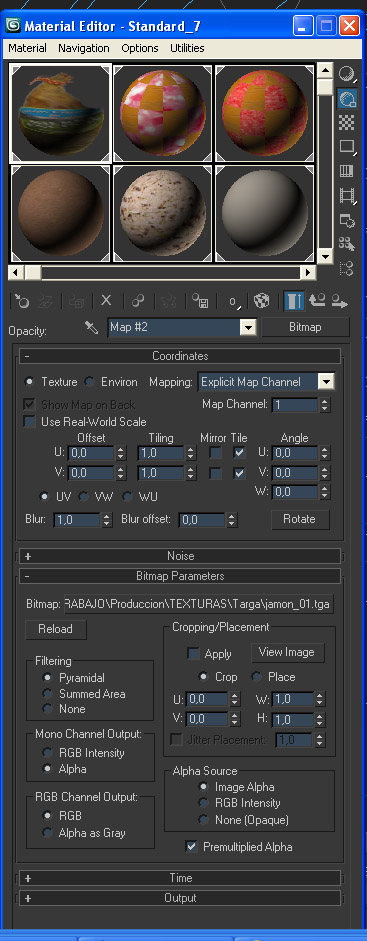The width and height of the screenshot is (367, 941).
Task: Click the Sample UV Tiling icon
Action: tap(346, 146)
